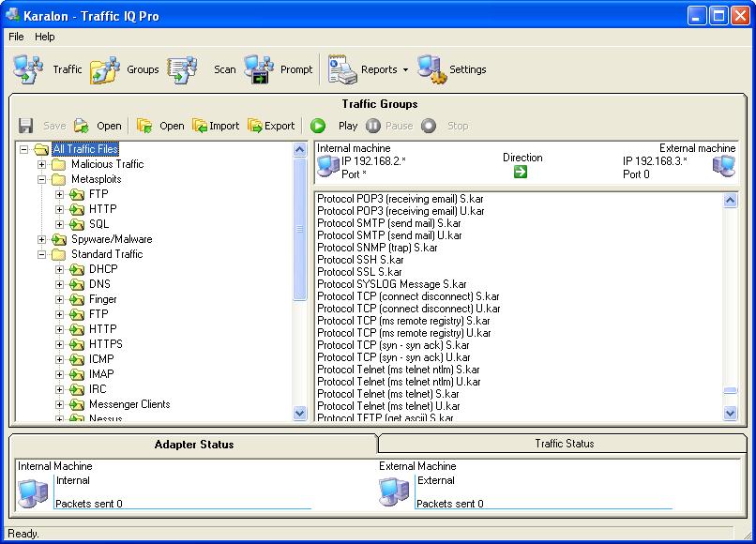Select Protocol SSH S.kar file

coord(360,260)
